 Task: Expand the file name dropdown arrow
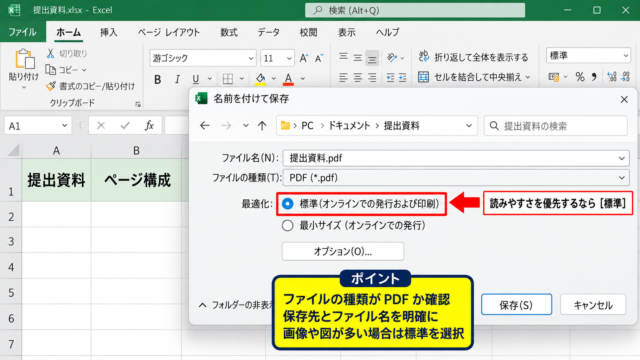coord(621,158)
